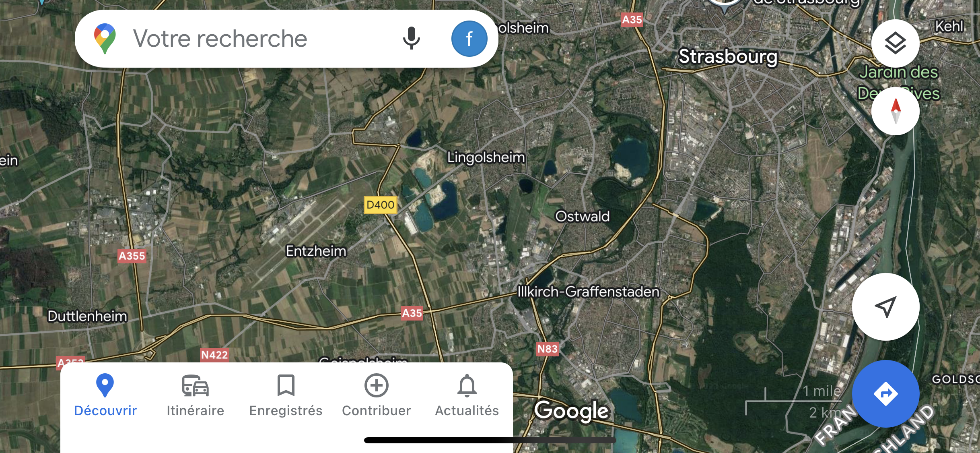Open the map layers button
Screen dimensions: 980x453
[x=895, y=43]
